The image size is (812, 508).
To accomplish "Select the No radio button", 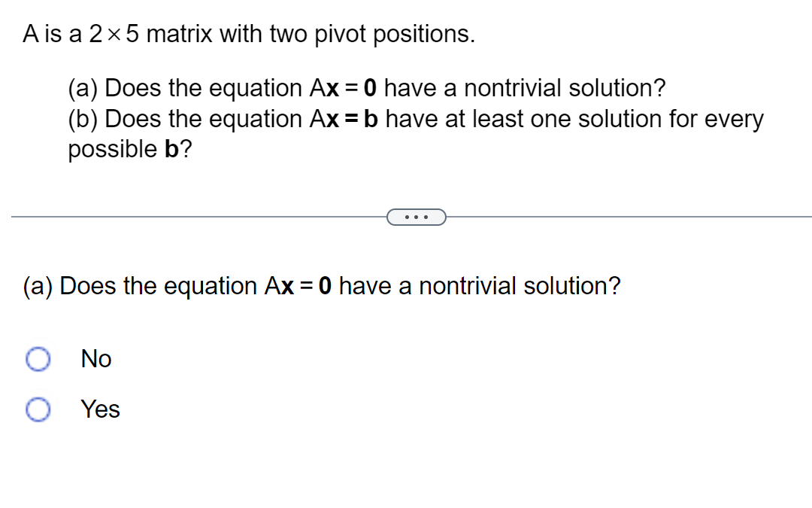I will tap(38, 359).
